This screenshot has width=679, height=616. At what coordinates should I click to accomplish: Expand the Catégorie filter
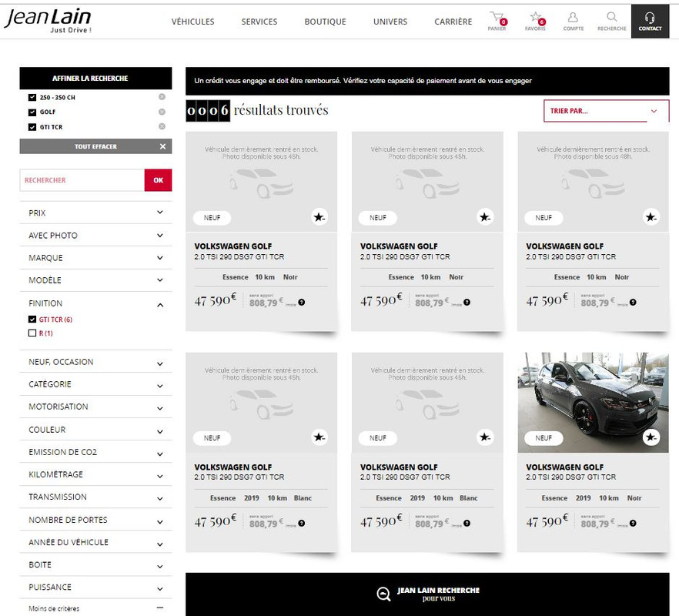(x=95, y=384)
